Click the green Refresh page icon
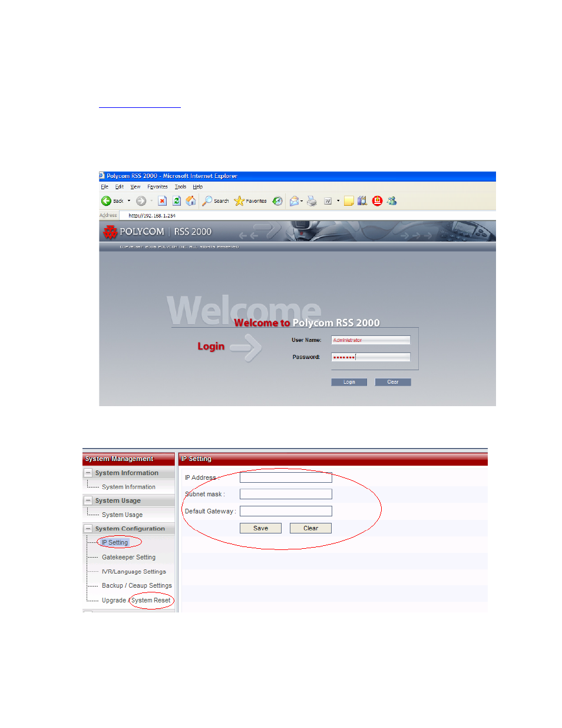 click(x=176, y=201)
